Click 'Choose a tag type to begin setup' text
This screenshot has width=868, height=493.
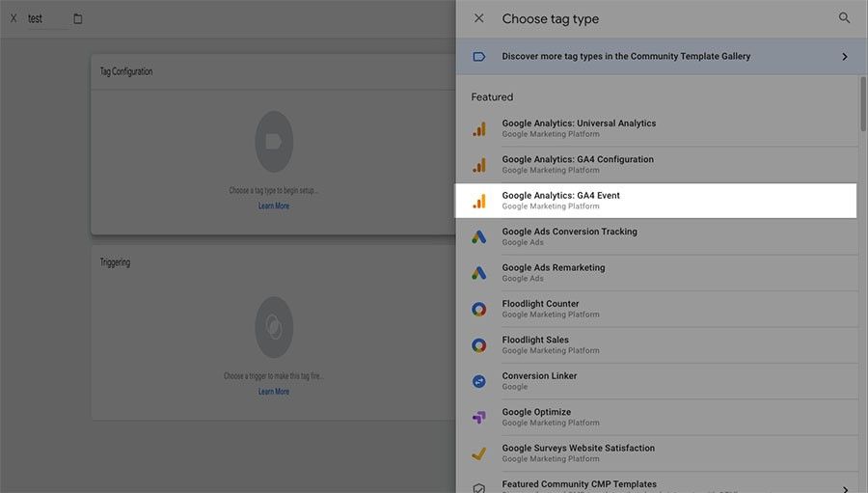(273, 190)
